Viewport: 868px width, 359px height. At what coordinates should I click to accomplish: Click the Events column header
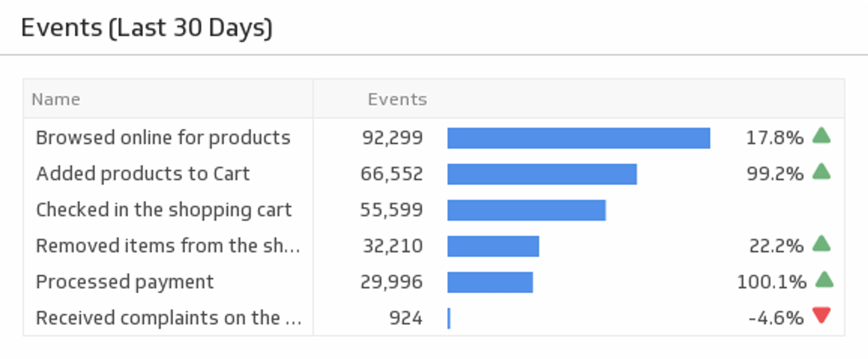pos(397,99)
